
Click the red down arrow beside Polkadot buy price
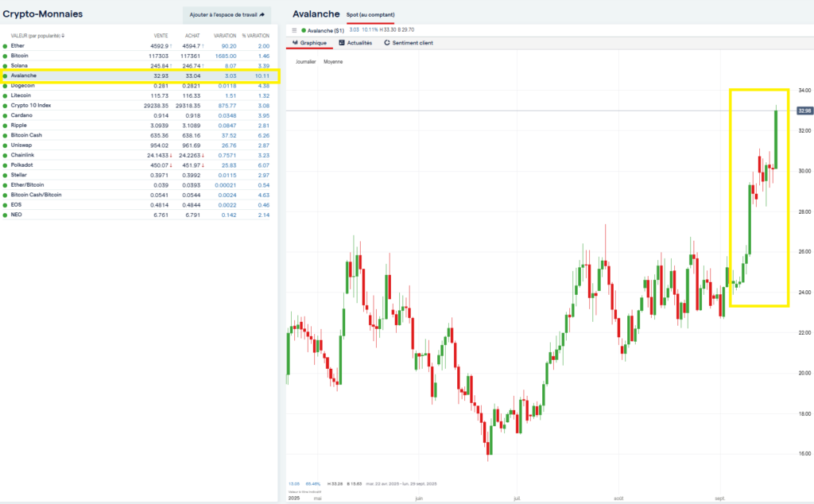pyautogui.click(x=203, y=165)
